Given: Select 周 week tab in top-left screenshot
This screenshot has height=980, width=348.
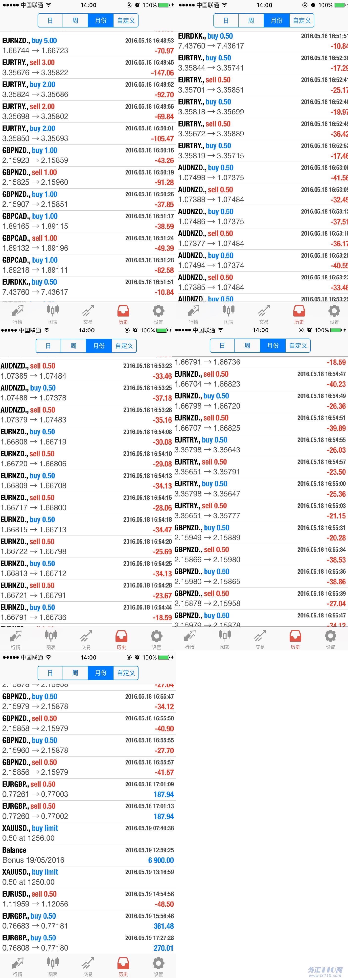Looking at the screenshot, I should click(75, 21).
